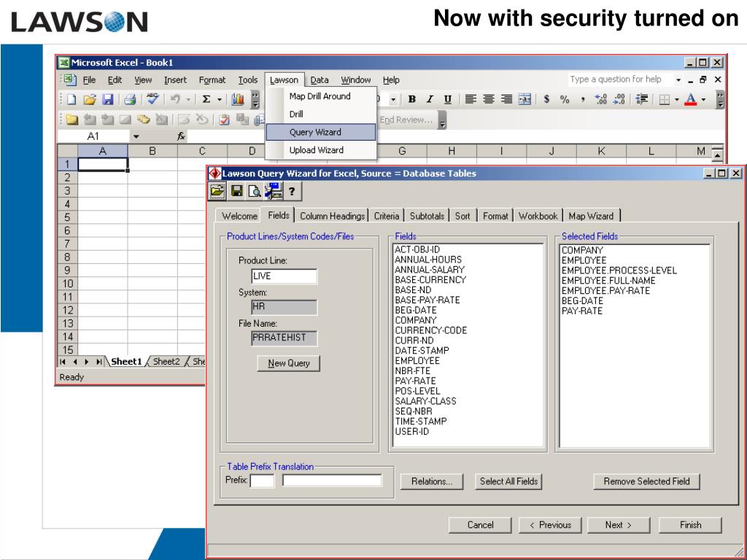Choose Upload Wizard from Lawson menu

coord(321,150)
